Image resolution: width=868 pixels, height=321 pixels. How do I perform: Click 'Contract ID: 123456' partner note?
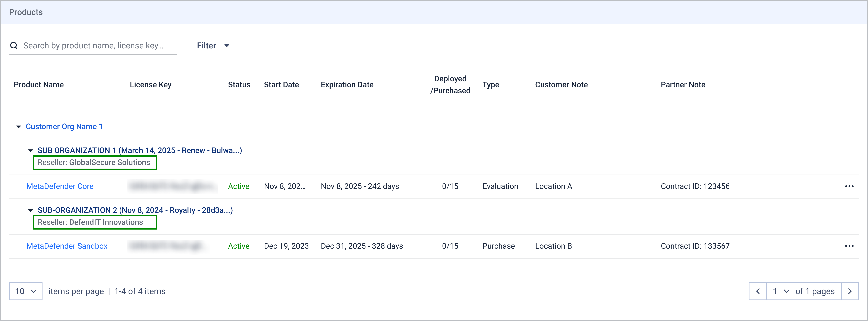point(695,186)
